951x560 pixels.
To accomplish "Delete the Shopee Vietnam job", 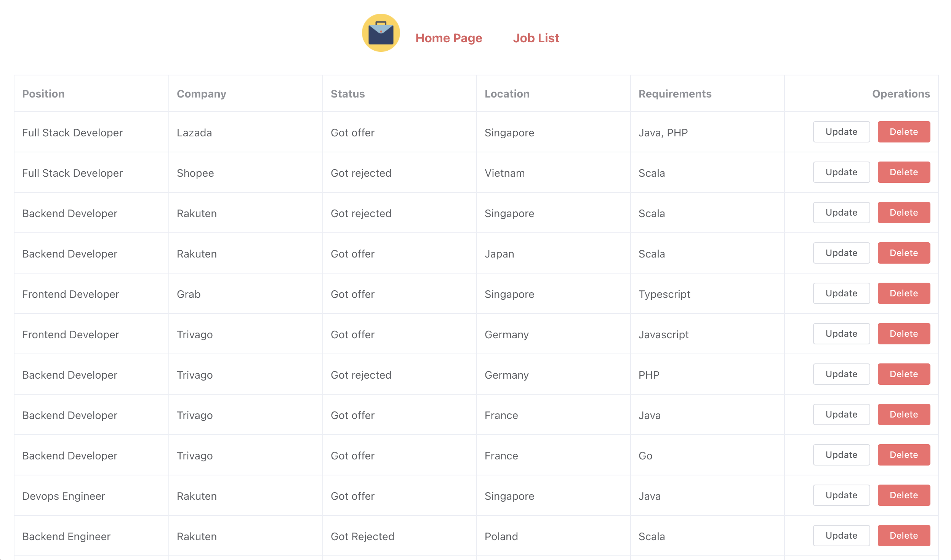I will (903, 172).
